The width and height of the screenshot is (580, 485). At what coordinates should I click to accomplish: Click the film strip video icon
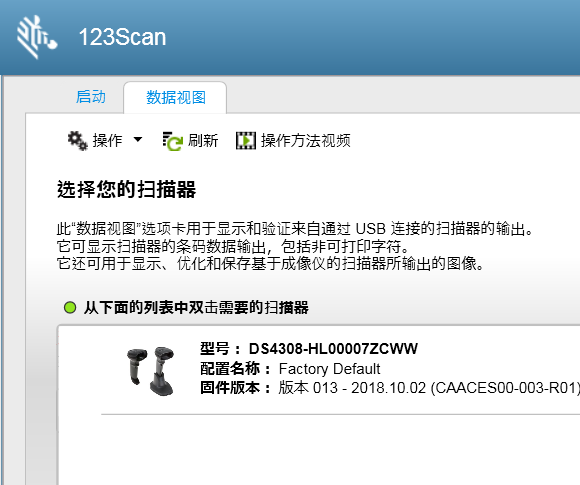tap(246, 141)
